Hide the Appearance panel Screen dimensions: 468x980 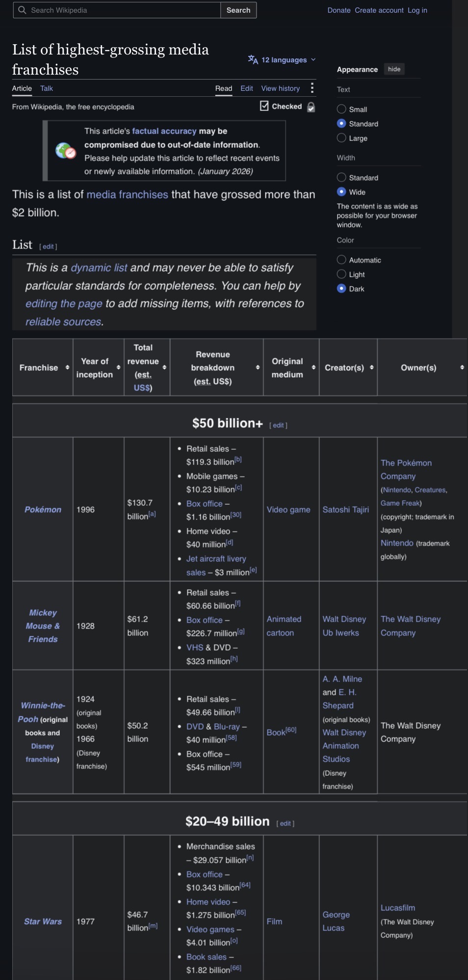(394, 69)
